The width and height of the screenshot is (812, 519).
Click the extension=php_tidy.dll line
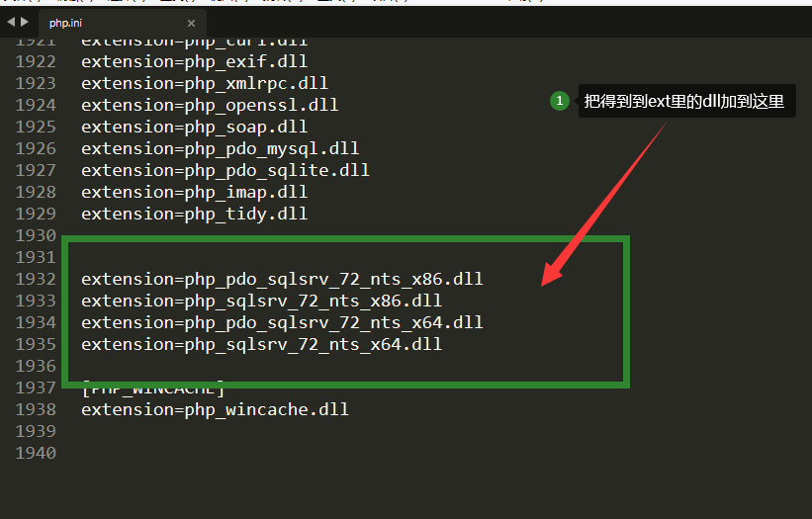point(194,214)
